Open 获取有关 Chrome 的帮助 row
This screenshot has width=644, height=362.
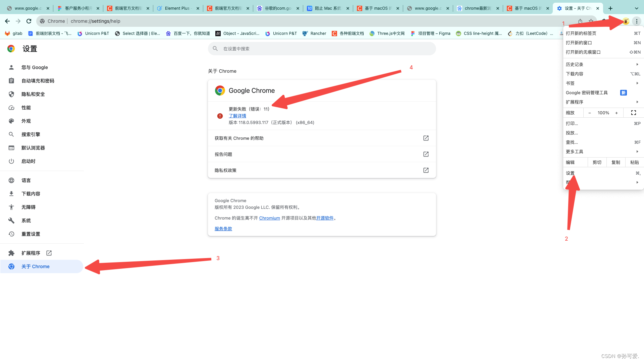(x=322, y=138)
